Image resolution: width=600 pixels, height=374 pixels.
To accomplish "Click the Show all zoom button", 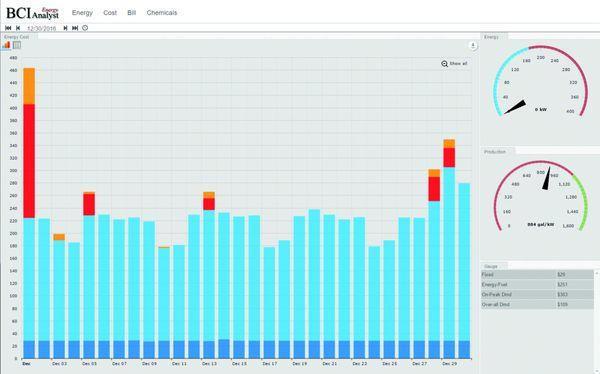I will [454, 64].
